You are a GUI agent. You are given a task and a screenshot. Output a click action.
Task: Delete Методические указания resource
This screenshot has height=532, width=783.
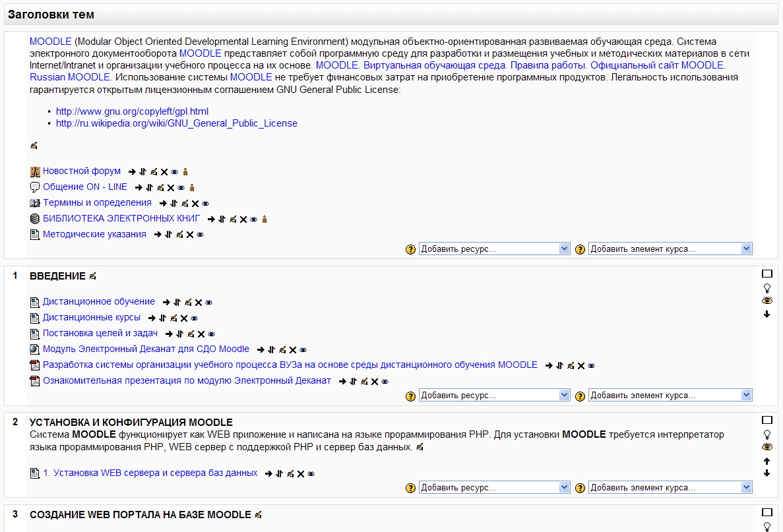[x=190, y=235]
